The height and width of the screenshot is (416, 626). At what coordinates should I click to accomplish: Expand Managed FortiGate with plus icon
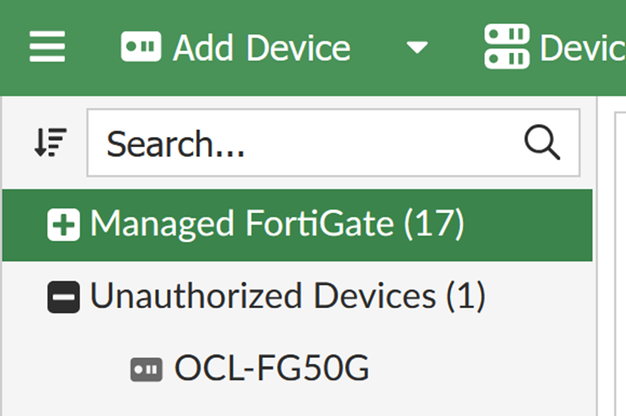coord(63,225)
